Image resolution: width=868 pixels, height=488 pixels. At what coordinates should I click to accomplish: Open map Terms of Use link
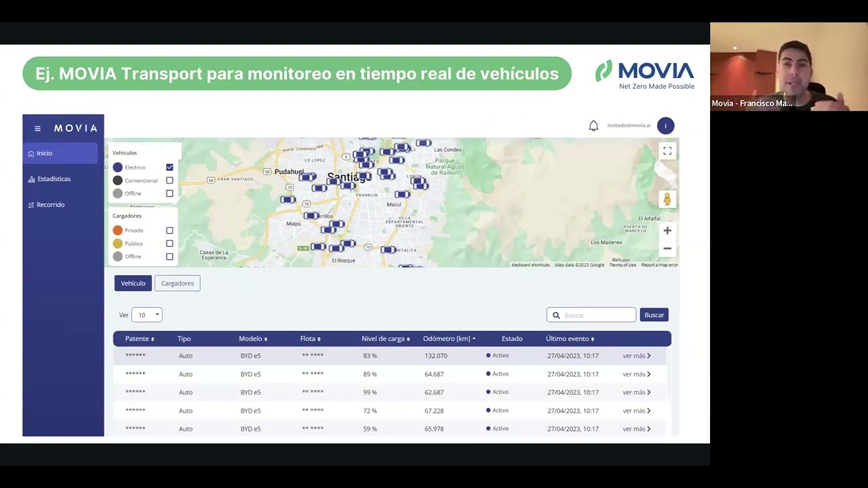tap(623, 265)
